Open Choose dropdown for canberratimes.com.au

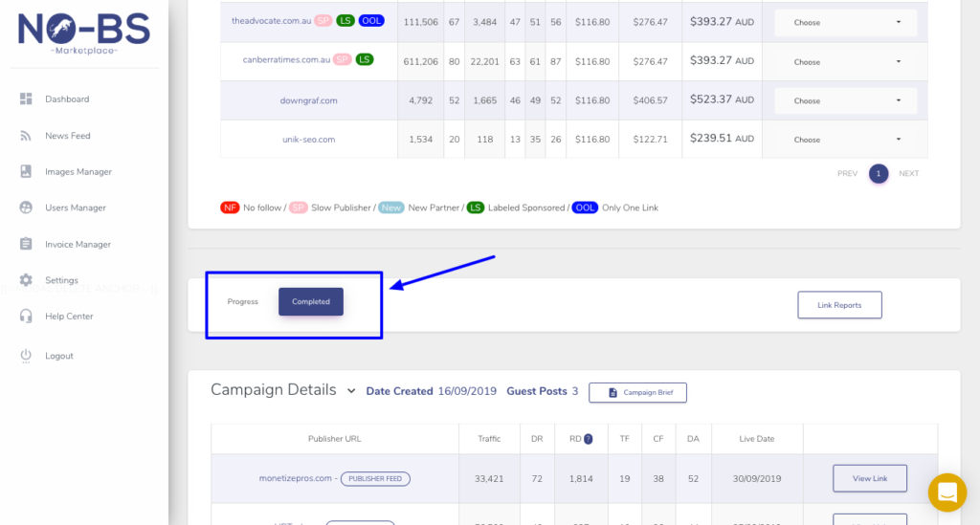845,62
